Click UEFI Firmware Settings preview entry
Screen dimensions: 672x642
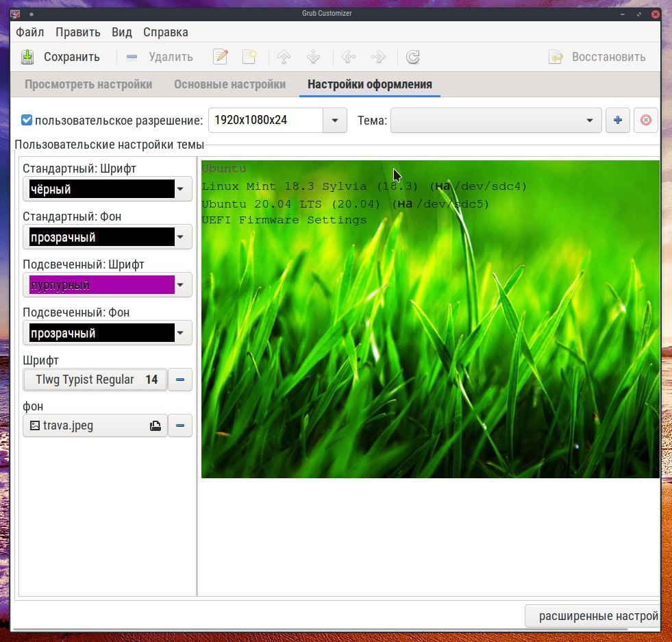pos(284,221)
